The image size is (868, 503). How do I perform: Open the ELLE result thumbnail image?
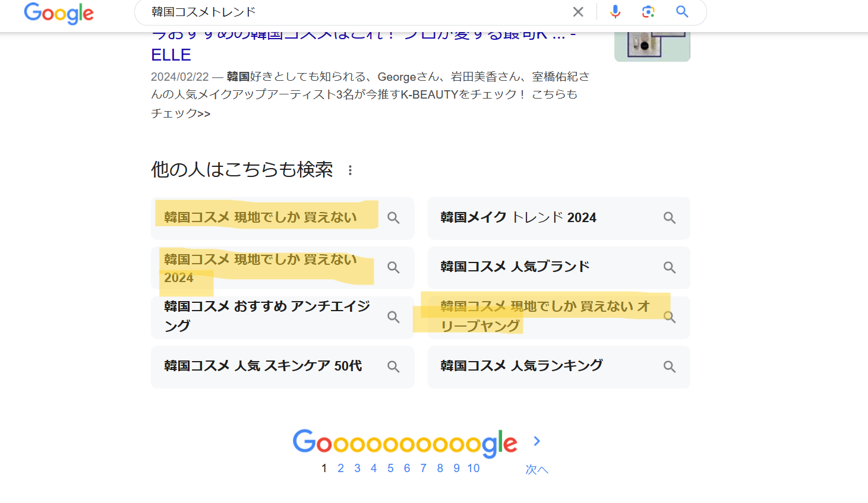pyautogui.click(x=652, y=47)
